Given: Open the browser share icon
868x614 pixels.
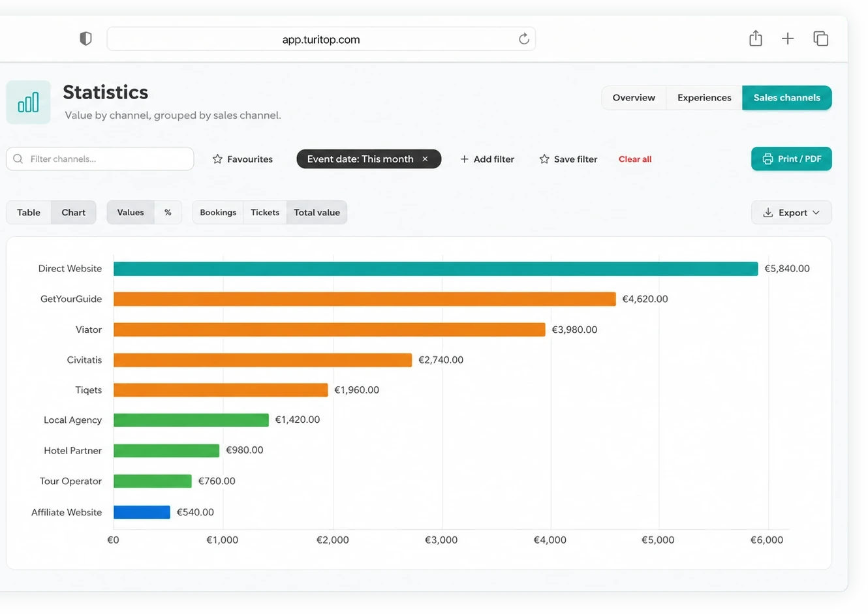Looking at the screenshot, I should tap(756, 38).
